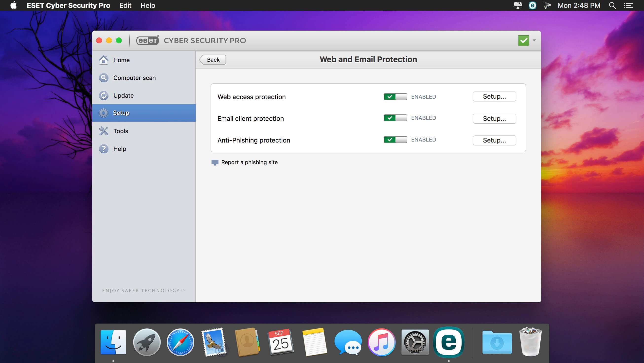Viewport: 644px width, 363px height.
Task: Click the Help question mark icon
Action: (104, 149)
